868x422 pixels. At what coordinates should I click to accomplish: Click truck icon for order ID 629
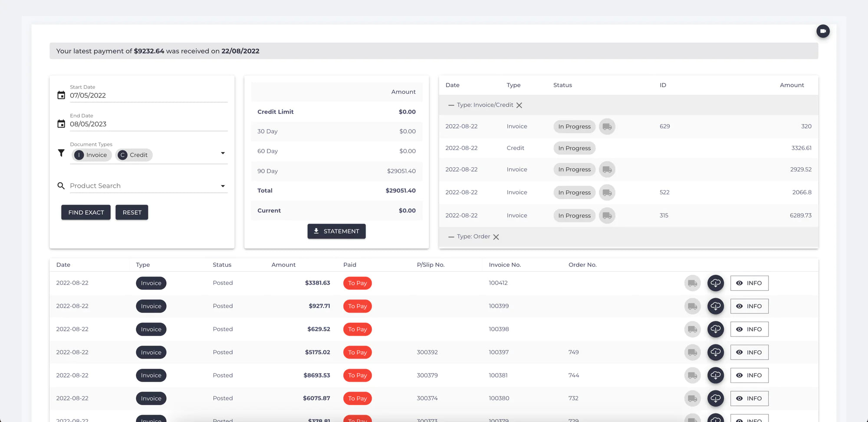[607, 127]
